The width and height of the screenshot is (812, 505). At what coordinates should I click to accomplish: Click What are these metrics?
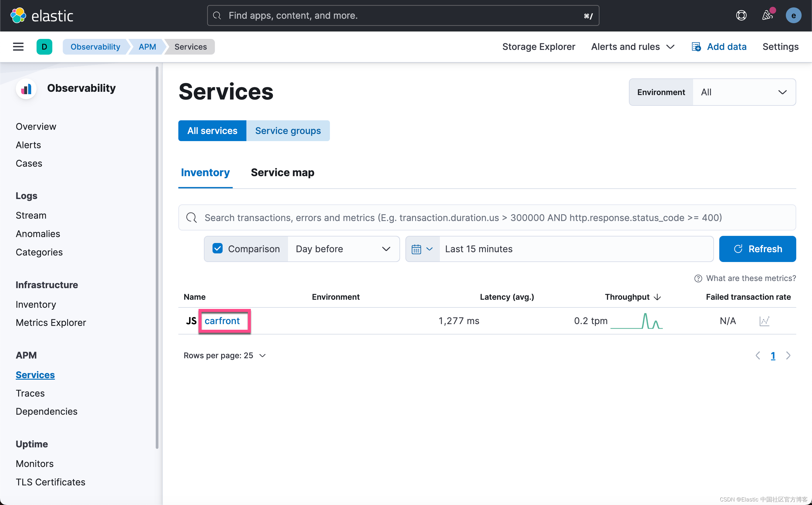(x=751, y=279)
